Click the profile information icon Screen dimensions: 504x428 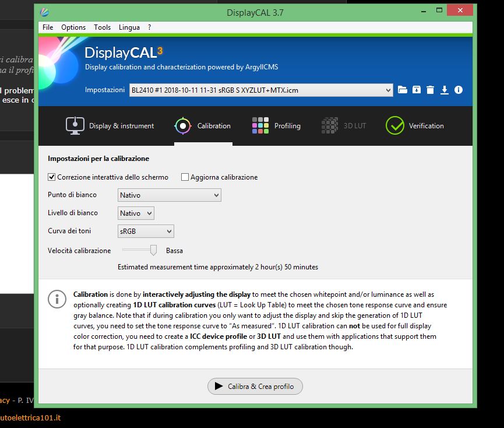tap(459, 90)
